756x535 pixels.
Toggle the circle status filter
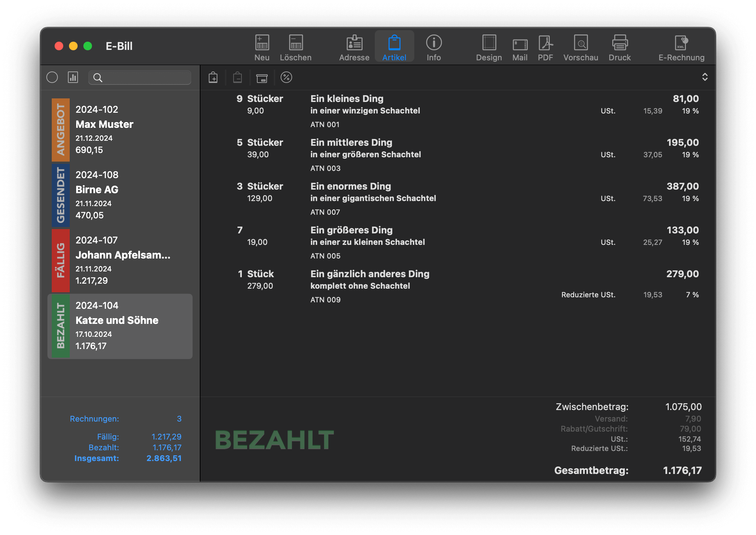coord(52,78)
